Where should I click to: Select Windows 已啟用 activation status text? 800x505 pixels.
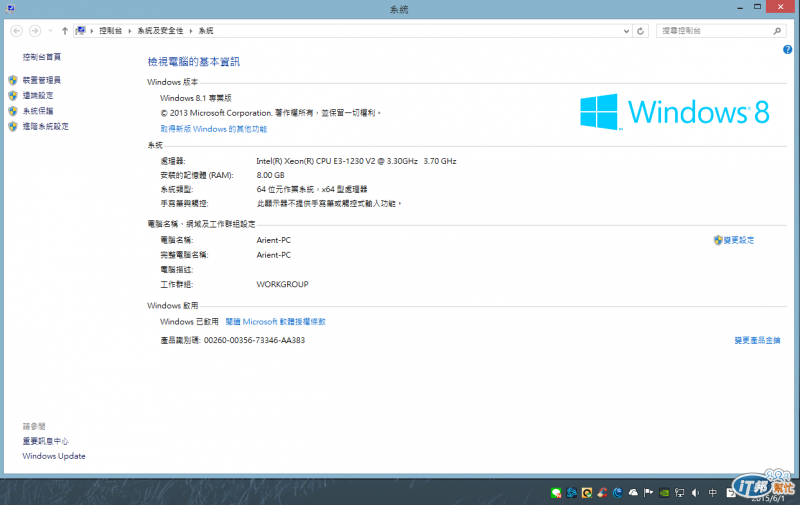189,322
